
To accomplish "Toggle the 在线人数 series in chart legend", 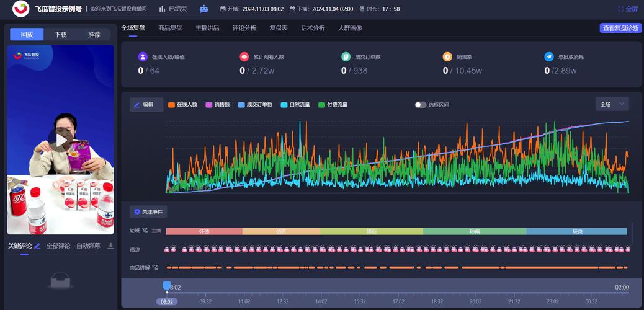I will [182, 105].
